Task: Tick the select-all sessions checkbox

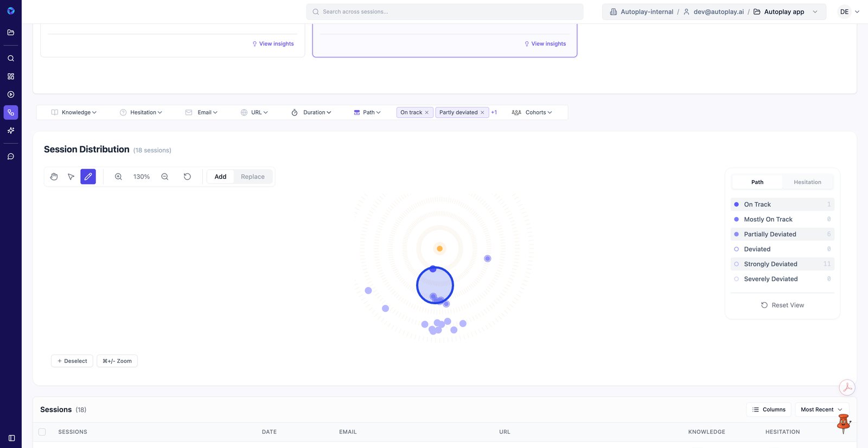Action: (42, 432)
